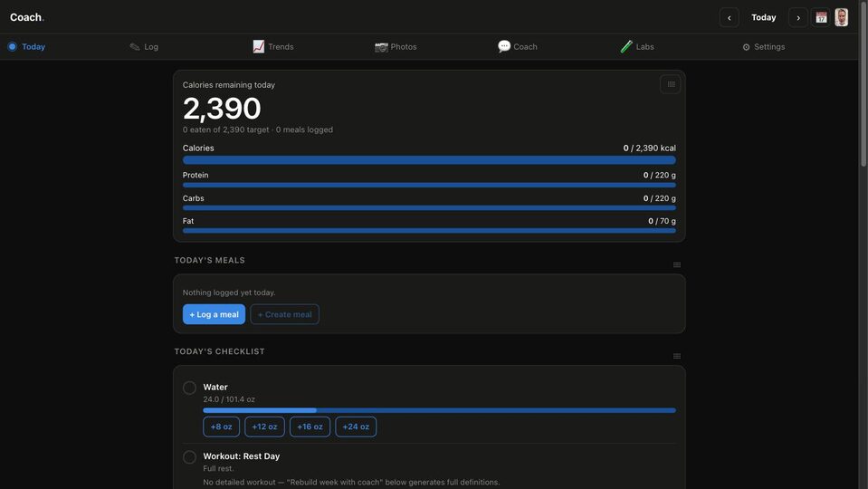Click the "24.0 / 101.4 oz" water amount
Screen dimensions: 868x489
point(229,399)
